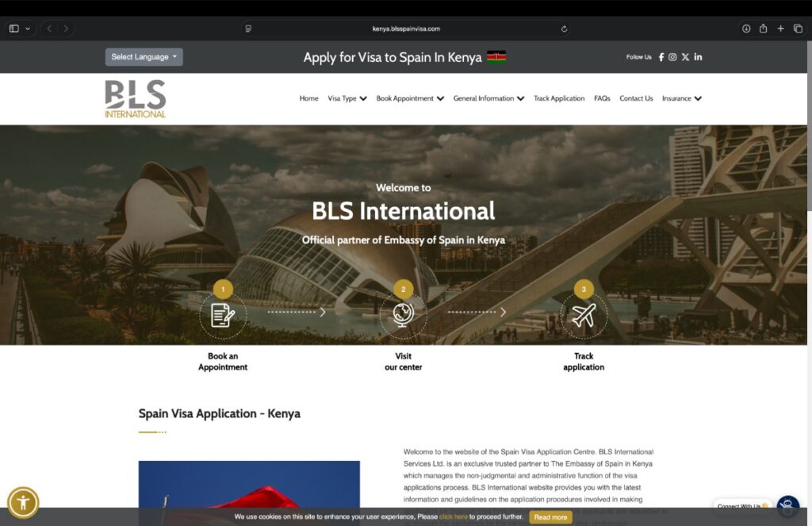The height and width of the screenshot is (526, 812).
Task: Toggle Safari sidebar icon
Action: [14, 29]
